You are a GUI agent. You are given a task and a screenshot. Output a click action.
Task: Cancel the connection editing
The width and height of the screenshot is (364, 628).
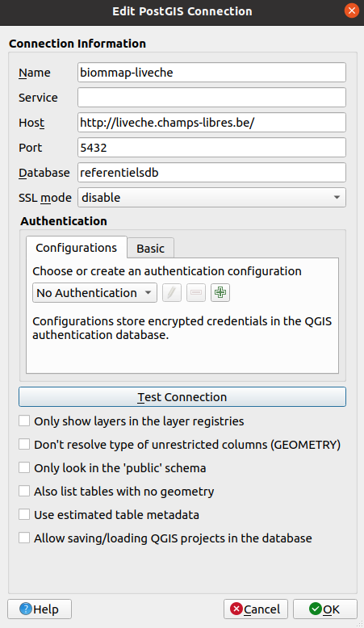coord(256,609)
